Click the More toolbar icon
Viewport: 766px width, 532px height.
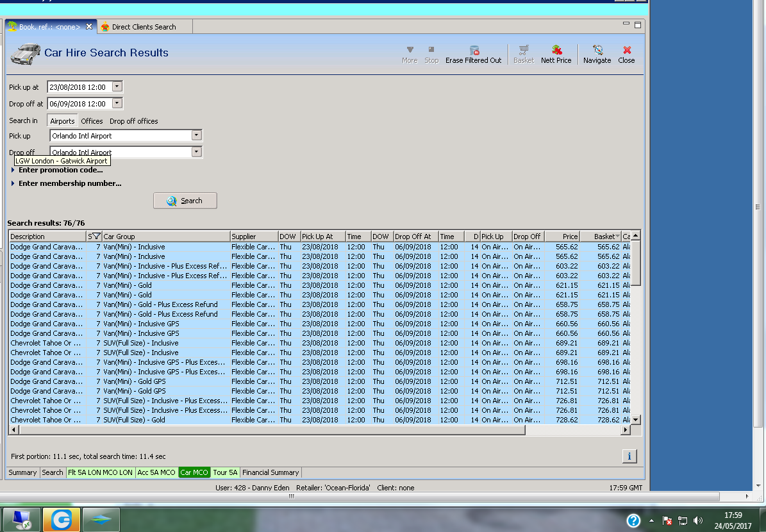point(410,54)
